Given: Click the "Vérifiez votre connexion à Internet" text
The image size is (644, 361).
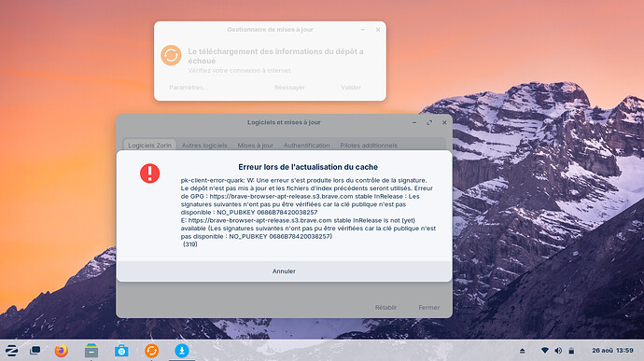Looking at the screenshot, I should (x=239, y=71).
